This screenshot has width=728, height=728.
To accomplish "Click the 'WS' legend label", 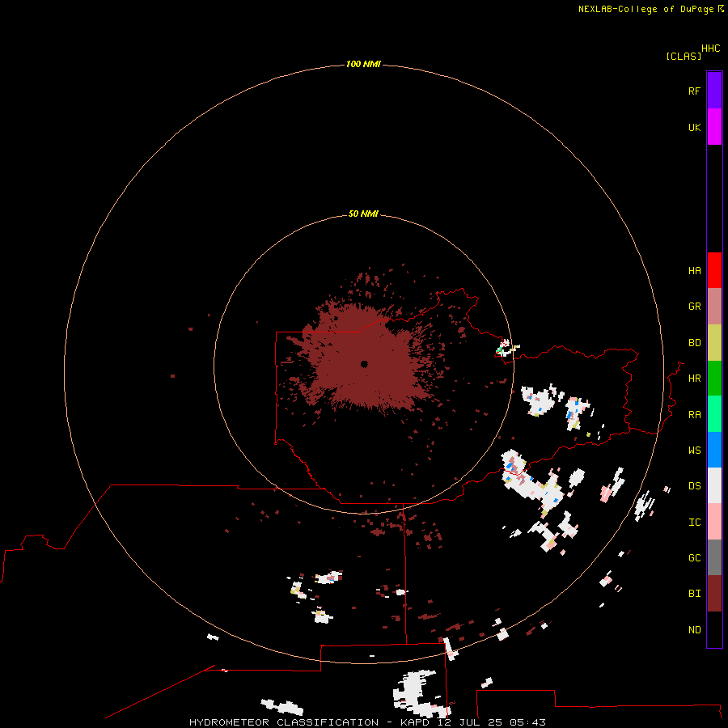I will pos(694,450).
